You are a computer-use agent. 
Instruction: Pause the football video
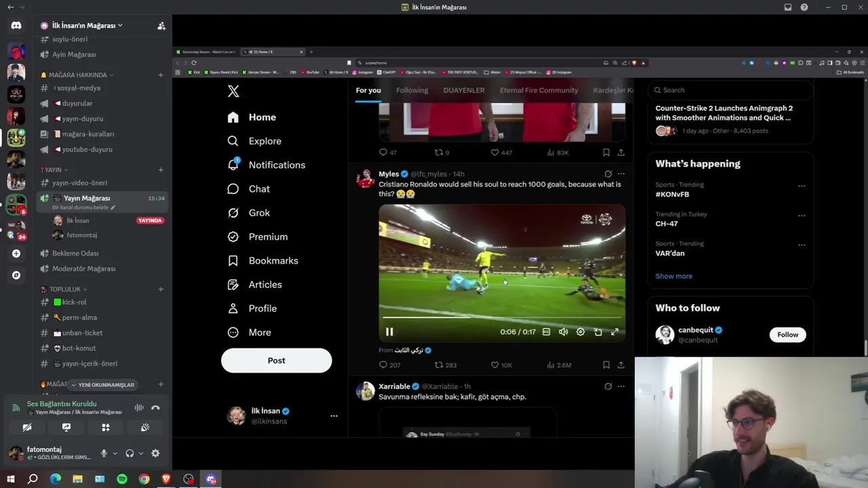[x=389, y=332]
